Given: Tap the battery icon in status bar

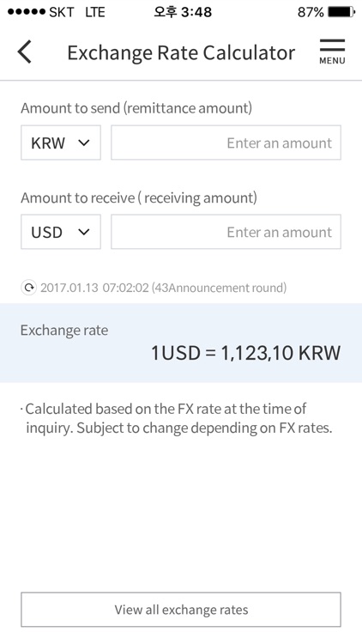Looking at the screenshot, I should pyautogui.click(x=341, y=12).
